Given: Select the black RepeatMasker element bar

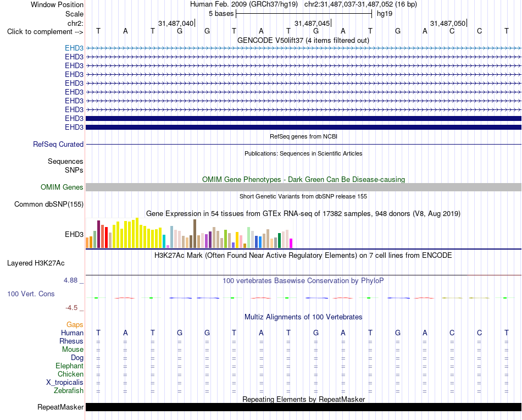Looking at the screenshot, I should [303, 407].
